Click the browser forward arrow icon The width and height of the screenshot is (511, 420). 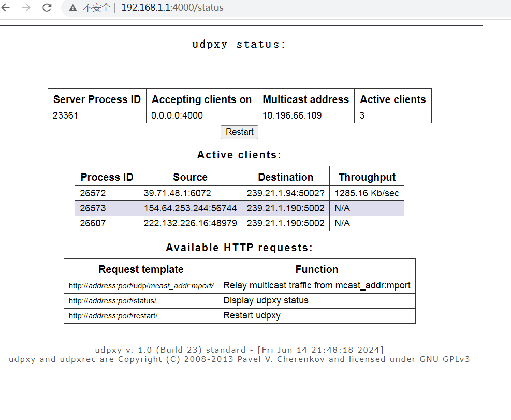click(x=26, y=8)
